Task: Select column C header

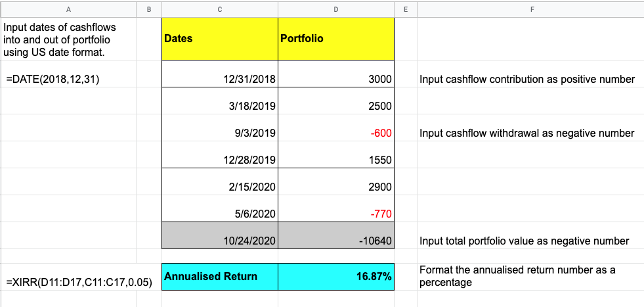Action: tap(219, 9)
